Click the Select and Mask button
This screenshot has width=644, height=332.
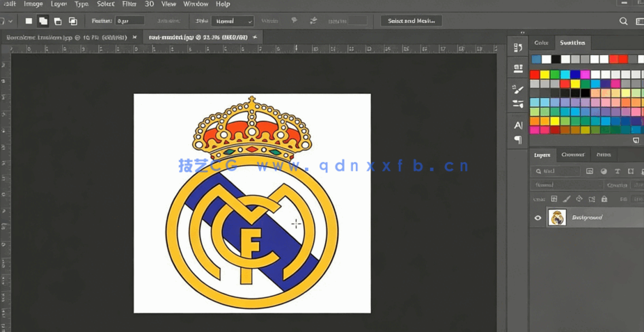tap(411, 21)
